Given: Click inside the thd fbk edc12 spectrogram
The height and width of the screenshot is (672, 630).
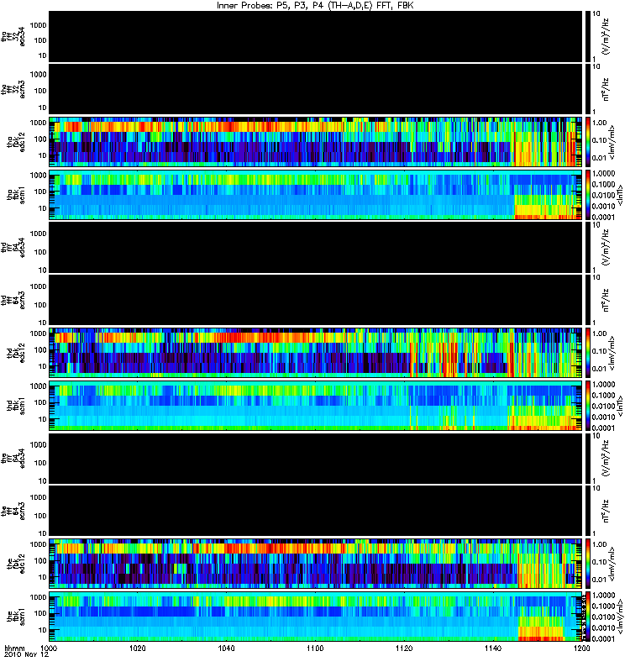Looking at the screenshot, I should (316, 353).
